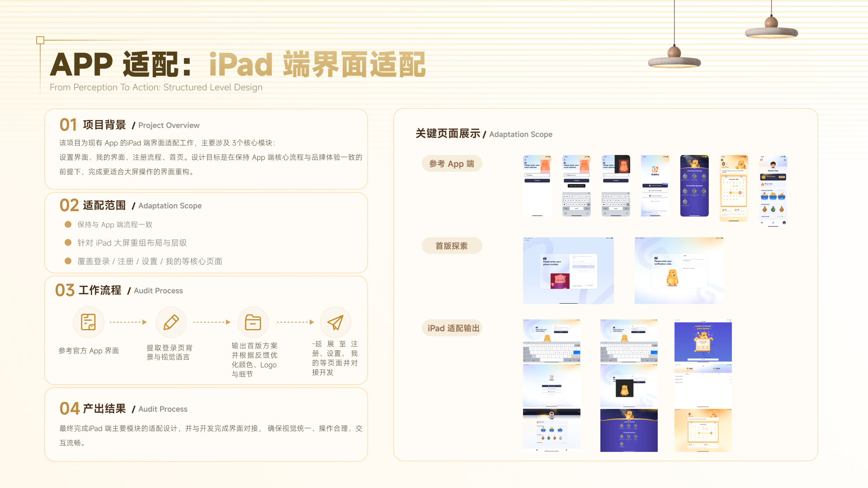Click the heading '关键页面展示'
The height and width of the screenshot is (488, 868).
pos(448,134)
